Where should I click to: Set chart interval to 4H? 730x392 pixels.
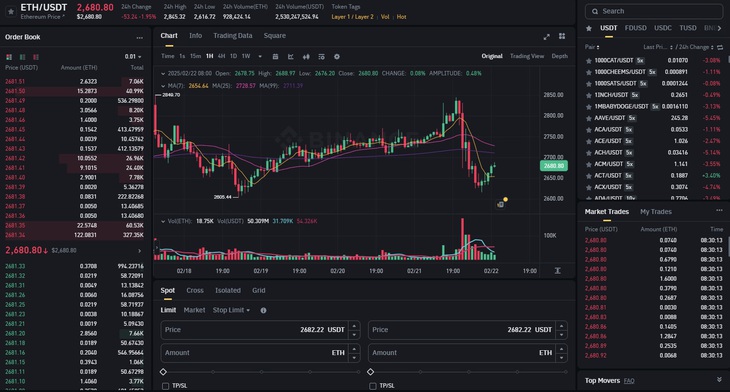221,56
